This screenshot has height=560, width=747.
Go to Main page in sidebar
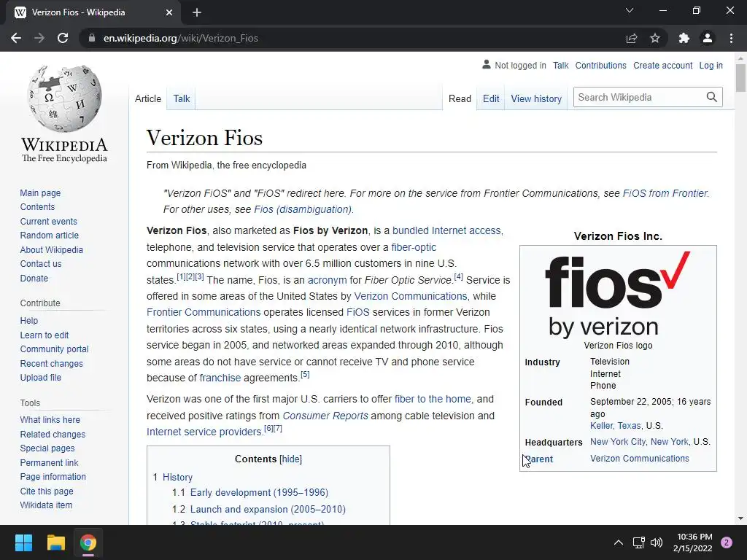pos(40,192)
